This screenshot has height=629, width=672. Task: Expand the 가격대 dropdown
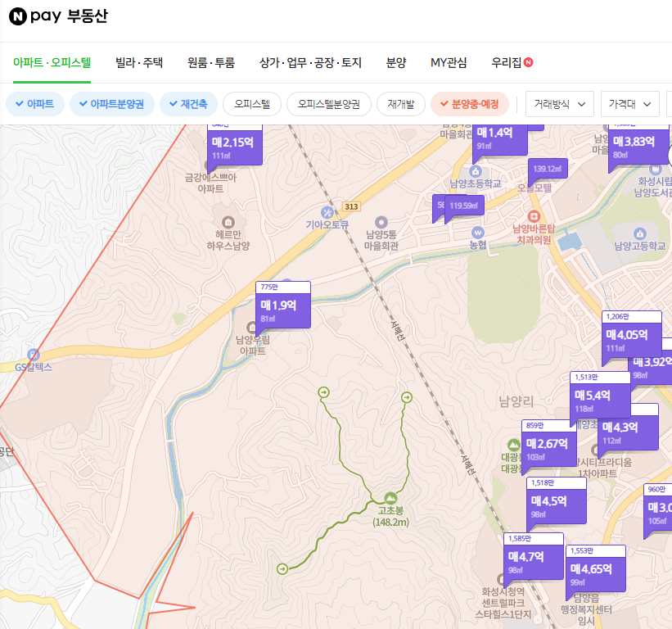tap(629, 104)
